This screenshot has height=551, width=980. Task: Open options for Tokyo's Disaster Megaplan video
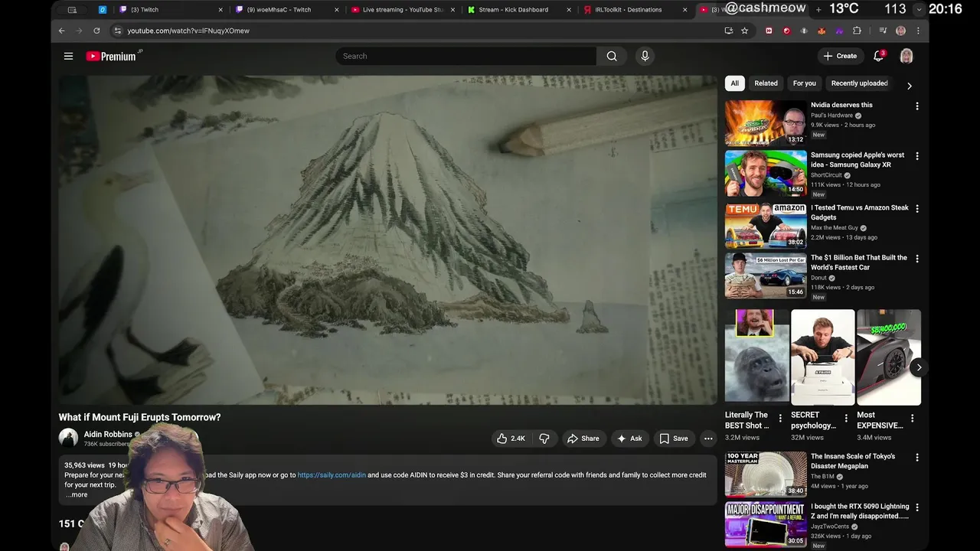pyautogui.click(x=916, y=458)
